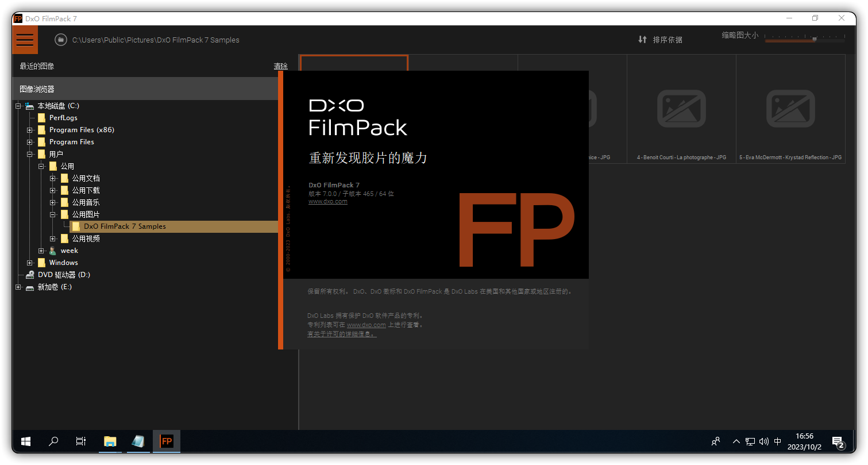868x465 pixels.
Task: Select the DVD 驱动器 (D:) drive
Action: (x=64, y=275)
